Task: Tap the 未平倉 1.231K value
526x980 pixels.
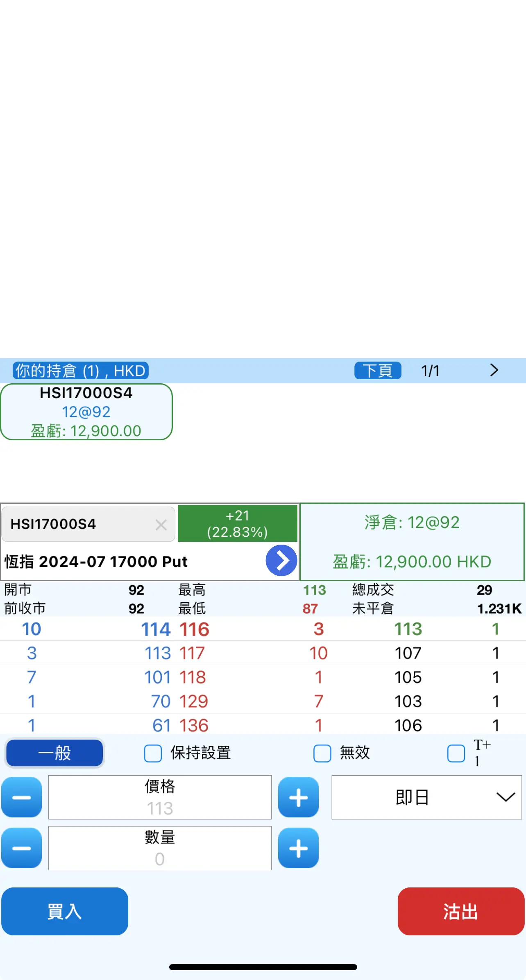Action: coord(499,609)
